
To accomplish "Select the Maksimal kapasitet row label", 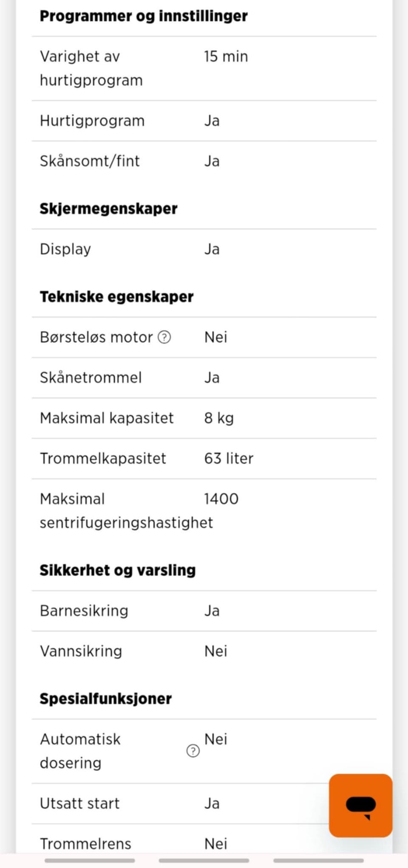I will [107, 418].
